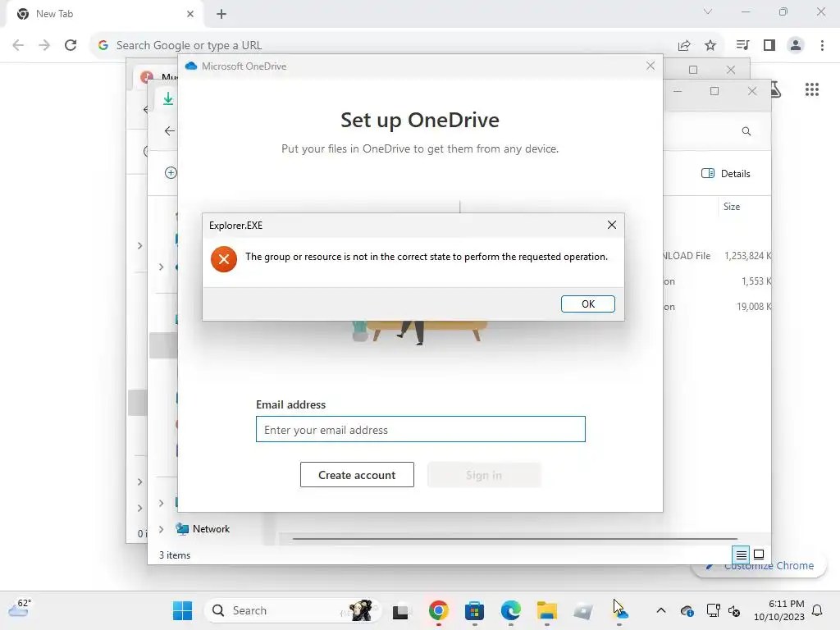Open notifications bell icon
The image size is (840, 630).
817,610
